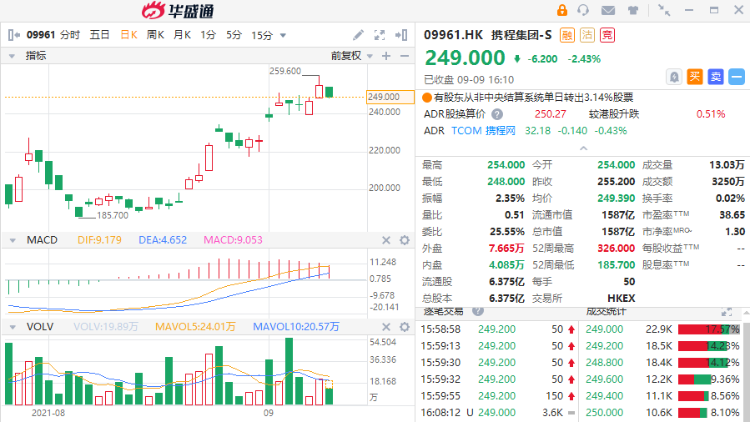
Task: Click the 17.57% volume distribution bar
Action: 709,329
